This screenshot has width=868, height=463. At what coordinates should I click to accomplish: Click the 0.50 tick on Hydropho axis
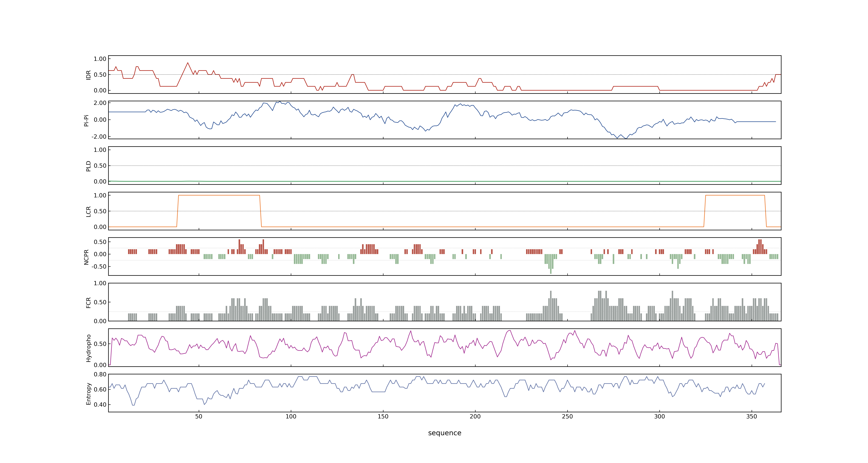(100, 344)
